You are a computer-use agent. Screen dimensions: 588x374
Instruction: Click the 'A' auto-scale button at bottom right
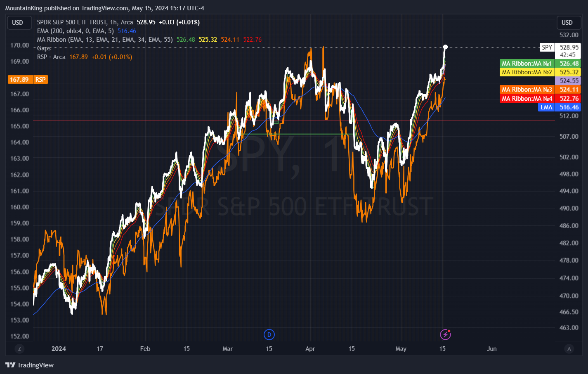pyautogui.click(x=569, y=349)
